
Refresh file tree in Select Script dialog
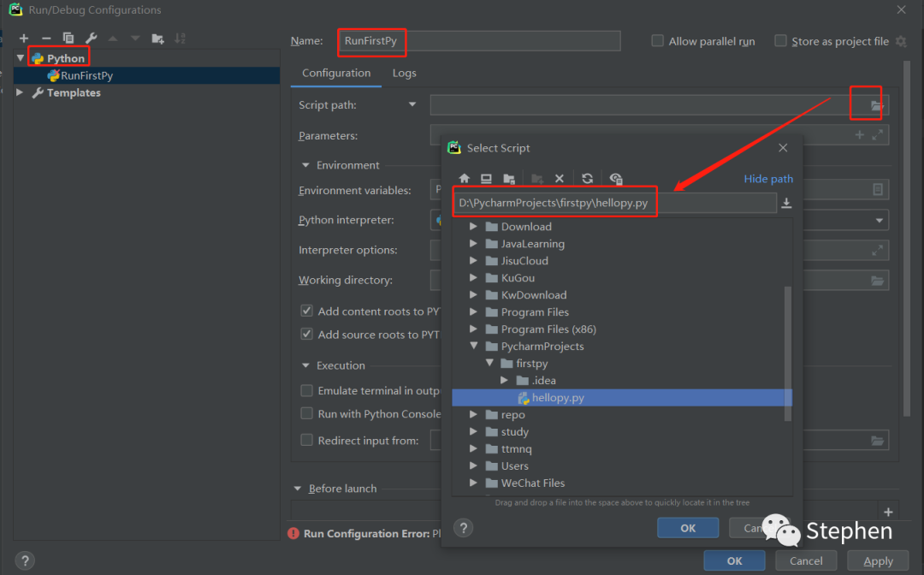click(588, 179)
